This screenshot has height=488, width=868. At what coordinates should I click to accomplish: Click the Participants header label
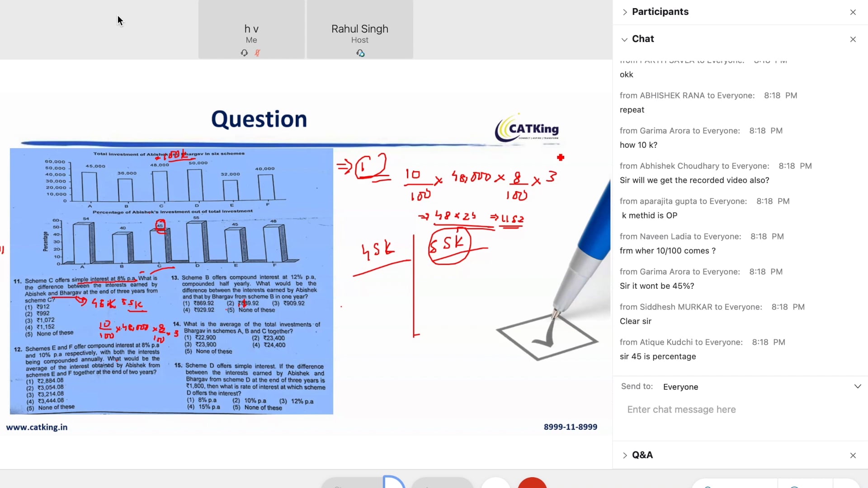(660, 12)
